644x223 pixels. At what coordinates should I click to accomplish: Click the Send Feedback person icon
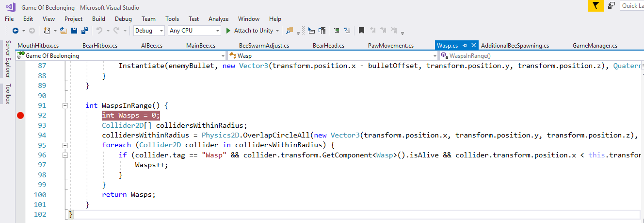611,5
